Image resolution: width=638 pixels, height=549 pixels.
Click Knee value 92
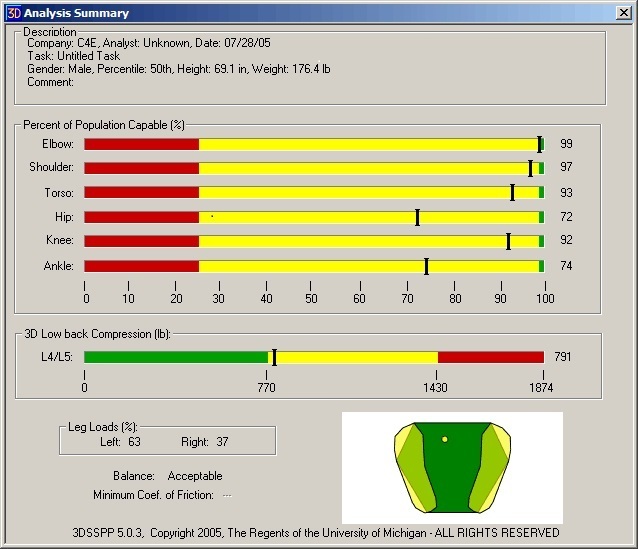[x=566, y=240]
